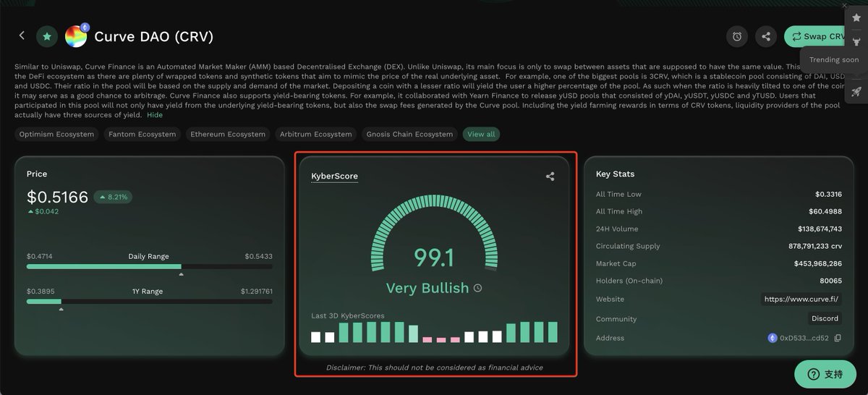Select the Fantom Ecosystem tag
The width and height of the screenshot is (868, 395).
(142, 134)
